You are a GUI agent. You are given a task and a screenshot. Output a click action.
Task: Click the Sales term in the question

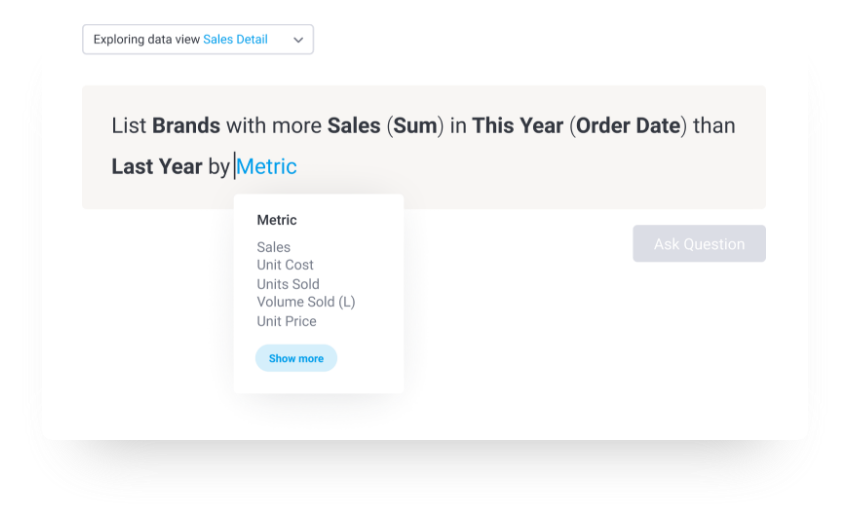[x=353, y=126]
